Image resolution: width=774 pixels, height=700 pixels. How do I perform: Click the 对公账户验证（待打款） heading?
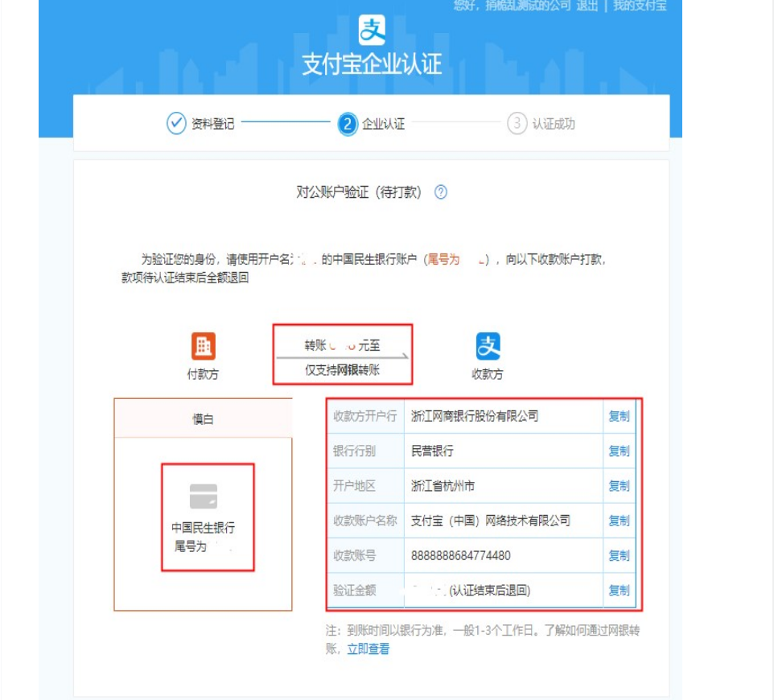click(359, 192)
